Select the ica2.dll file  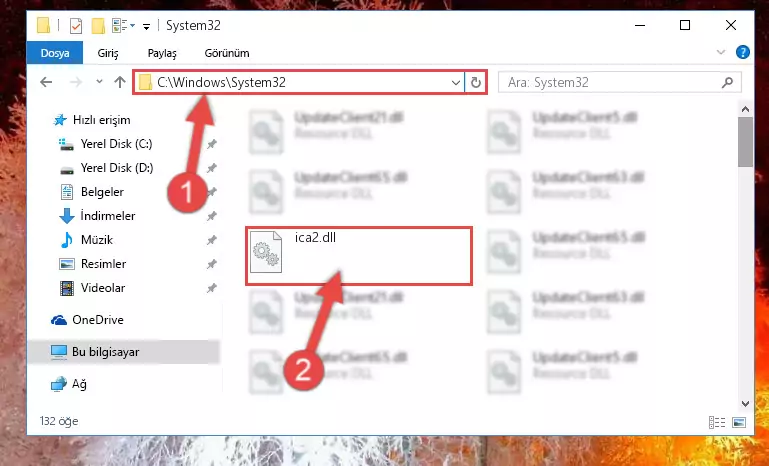[x=359, y=255]
